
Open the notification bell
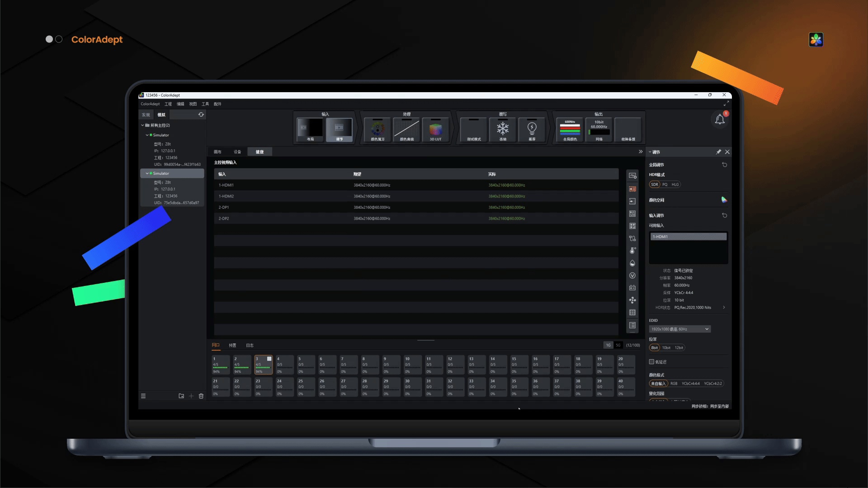pos(720,120)
